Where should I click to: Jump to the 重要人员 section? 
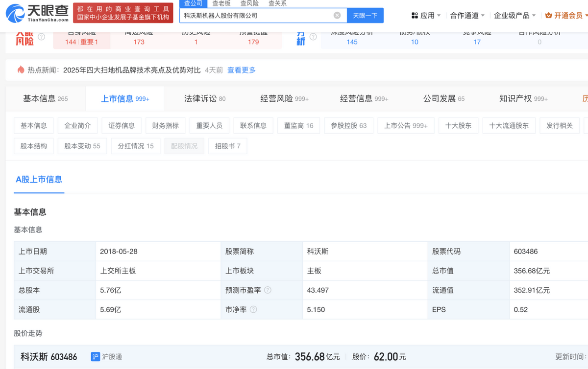pyautogui.click(x=209, y=126)
